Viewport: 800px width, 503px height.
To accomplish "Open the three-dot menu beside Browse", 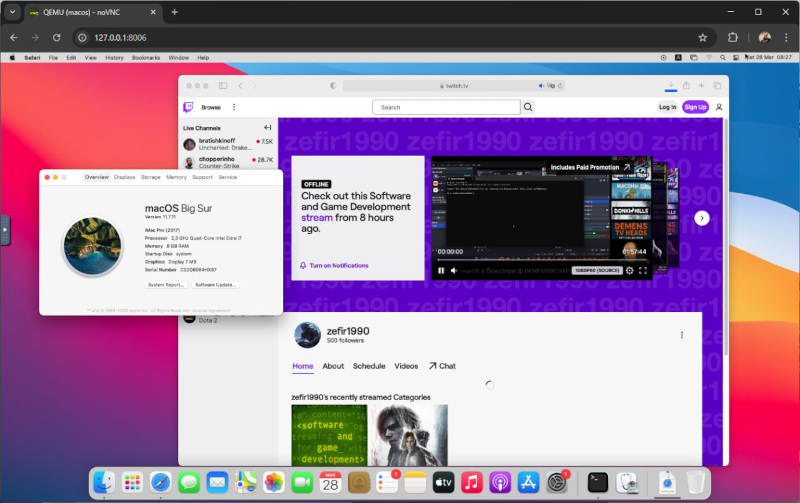I will [234, 107].
